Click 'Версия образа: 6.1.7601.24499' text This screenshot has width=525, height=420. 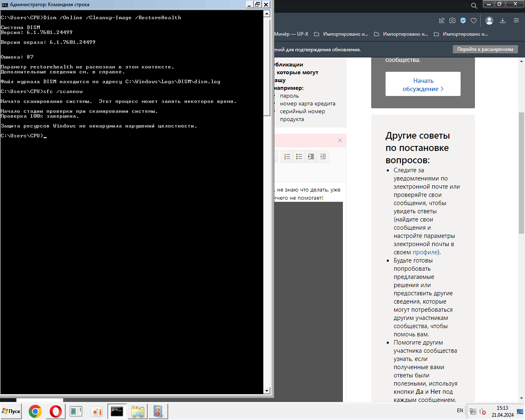(x=48, y=42)
